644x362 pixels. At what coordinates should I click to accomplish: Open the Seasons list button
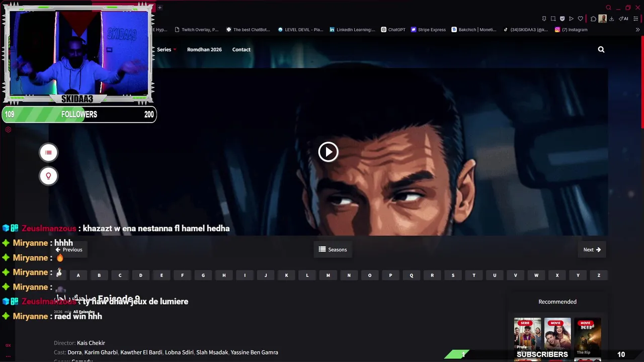pyautogui.click(x=333, y=249)
